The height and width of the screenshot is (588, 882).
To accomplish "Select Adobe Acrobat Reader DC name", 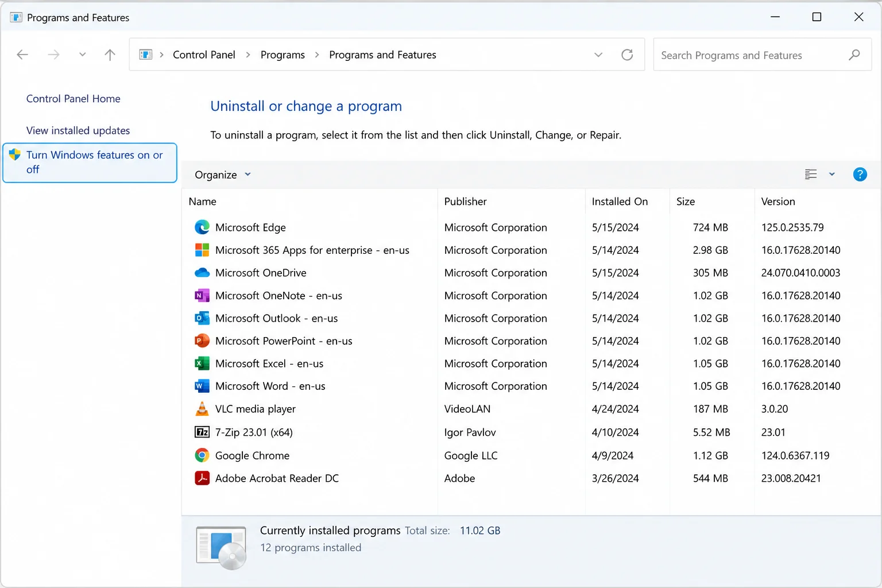I will tap(277, 478).
